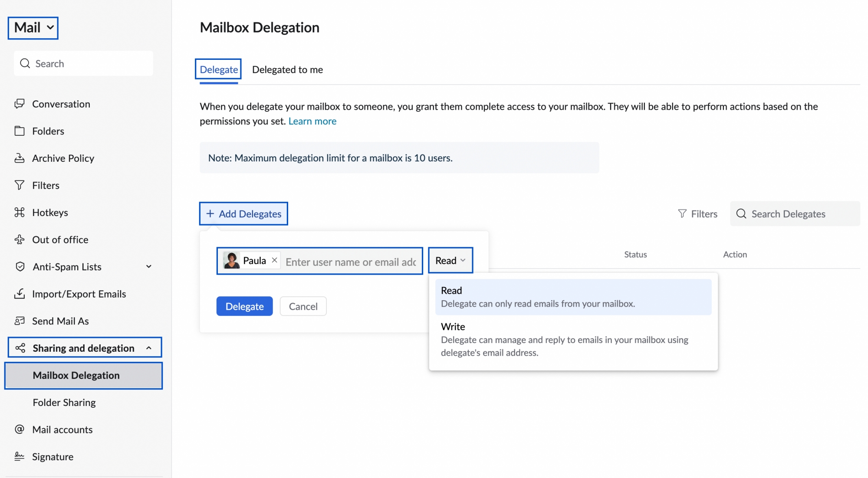
Task: Click the Conversation icon in sidebar
Action: coord(20,104)
